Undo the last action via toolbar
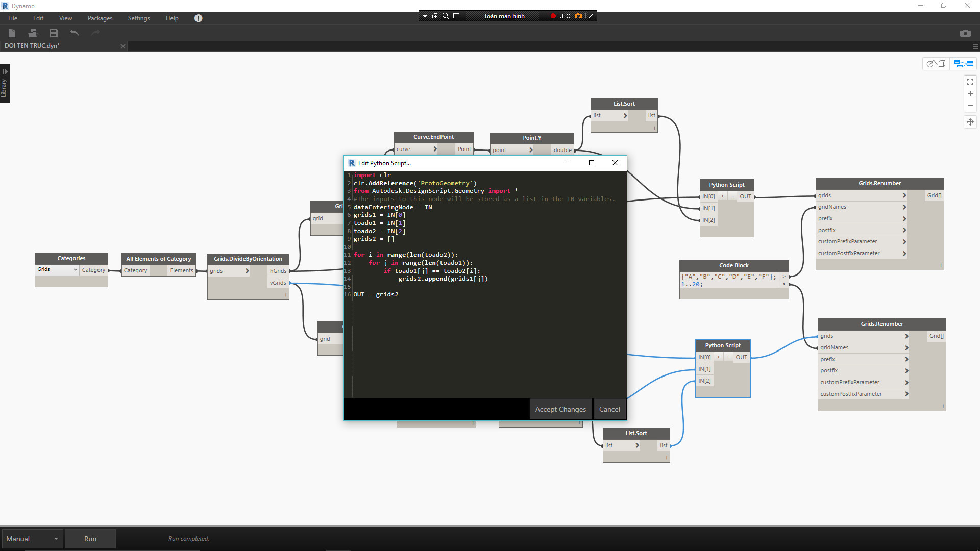Image resolution: width=980 pixels, height=551 pixels. (x=75, y=33)
